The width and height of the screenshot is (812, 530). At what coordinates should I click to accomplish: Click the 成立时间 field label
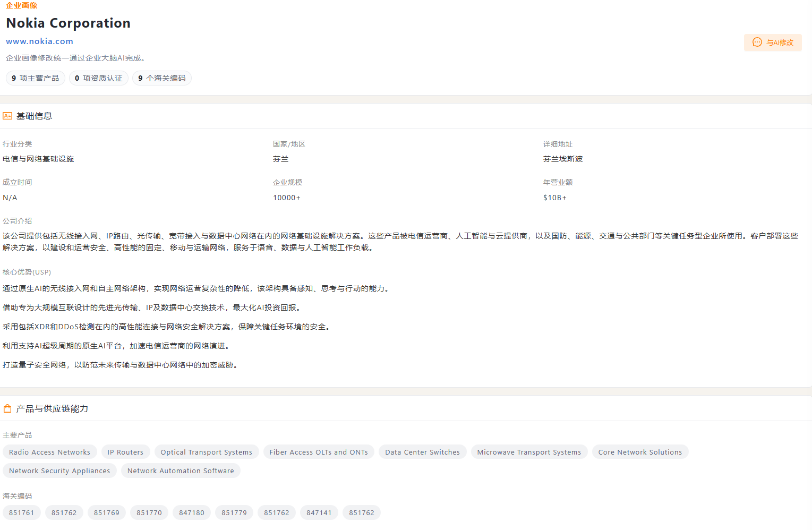coord(18,182)
